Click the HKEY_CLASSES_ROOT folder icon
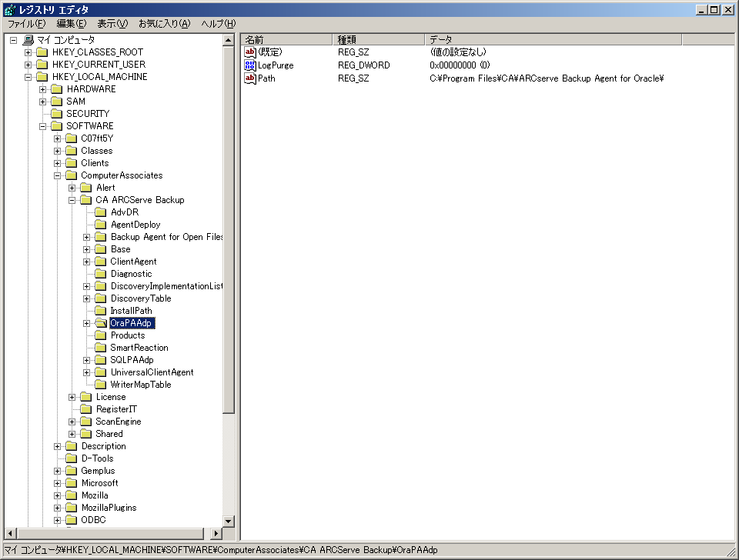Screen dimensions: 739x560 (42, 52)
